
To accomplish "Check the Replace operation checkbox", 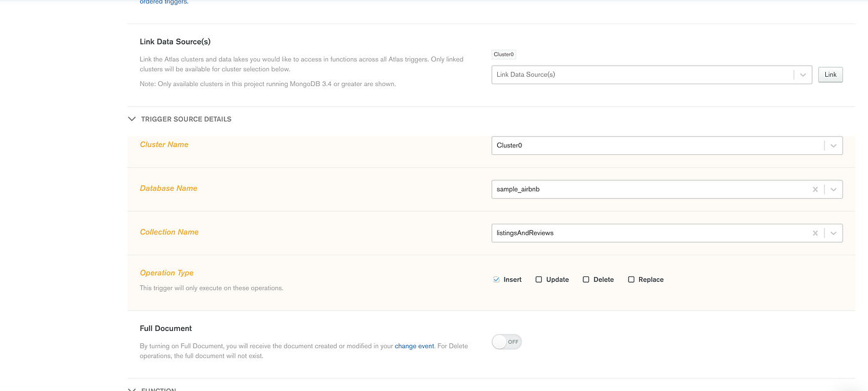I will coord(631,279).
